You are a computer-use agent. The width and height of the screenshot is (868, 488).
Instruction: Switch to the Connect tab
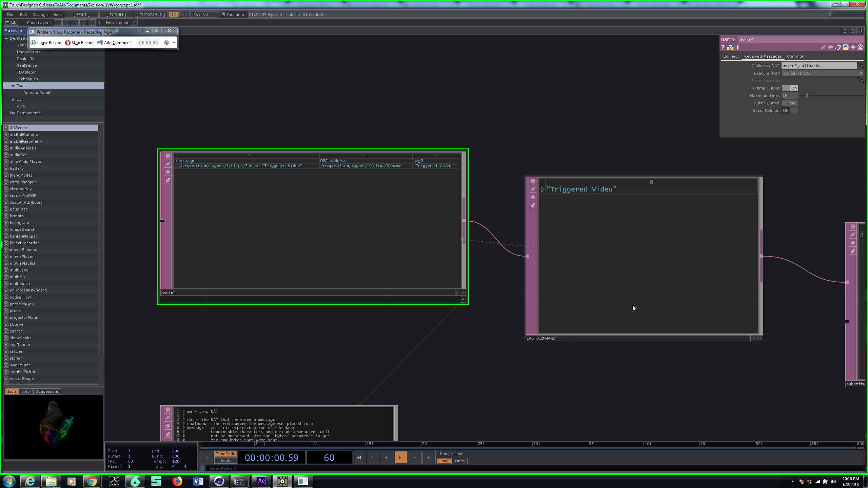[731, 56]
